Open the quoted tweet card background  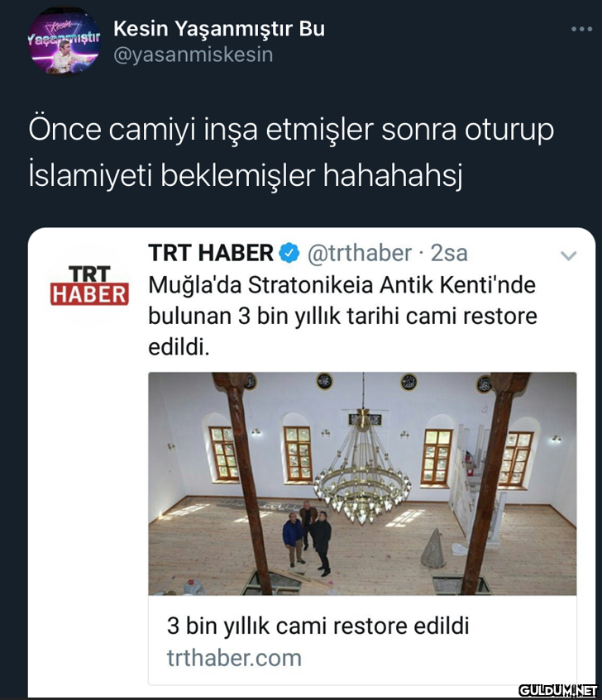[311, 462]
